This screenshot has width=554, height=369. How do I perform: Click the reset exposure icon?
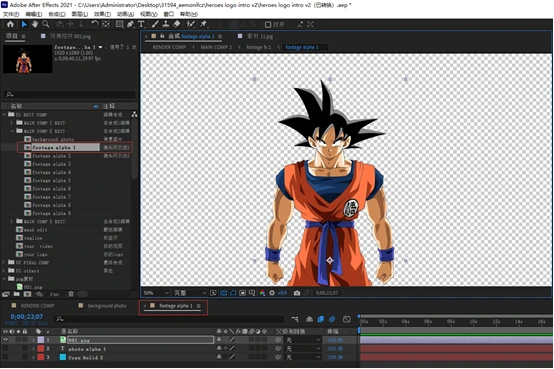[x=272, y=293]
